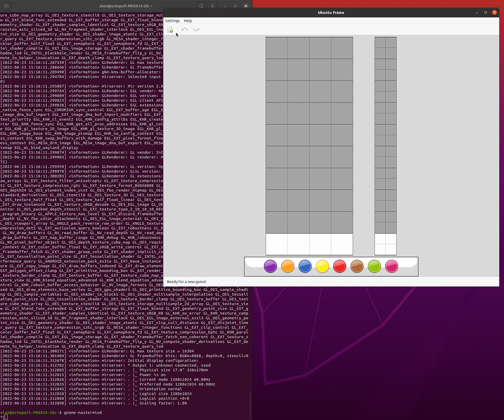Pick the yellow peg
Viewport: 504px width, 420px height.
click(x=322, y=267)
